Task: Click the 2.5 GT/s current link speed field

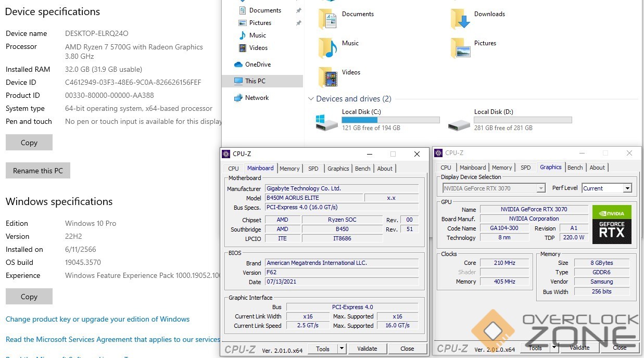Action: [308, 326]
